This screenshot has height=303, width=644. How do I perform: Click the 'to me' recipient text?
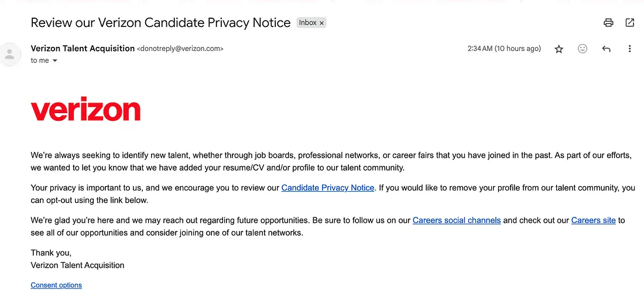[x=40, y=61]
